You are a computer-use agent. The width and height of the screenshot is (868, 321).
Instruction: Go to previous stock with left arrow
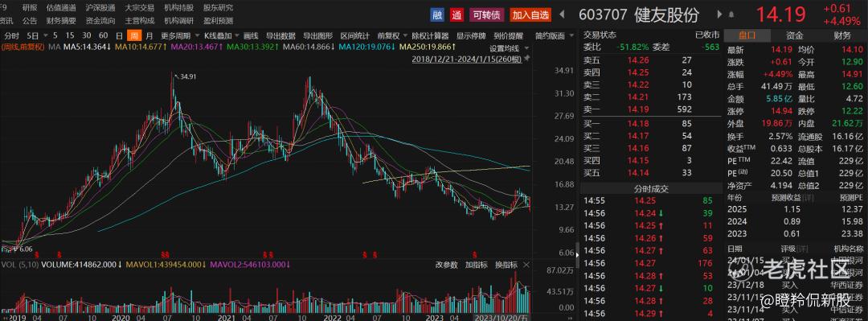pos(563,14)
